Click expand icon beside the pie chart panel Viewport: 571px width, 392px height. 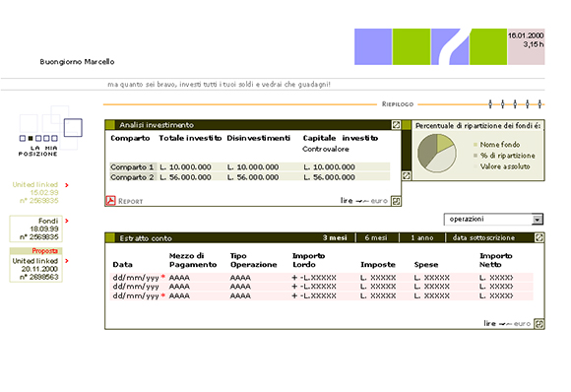click(x=406, y=175)
